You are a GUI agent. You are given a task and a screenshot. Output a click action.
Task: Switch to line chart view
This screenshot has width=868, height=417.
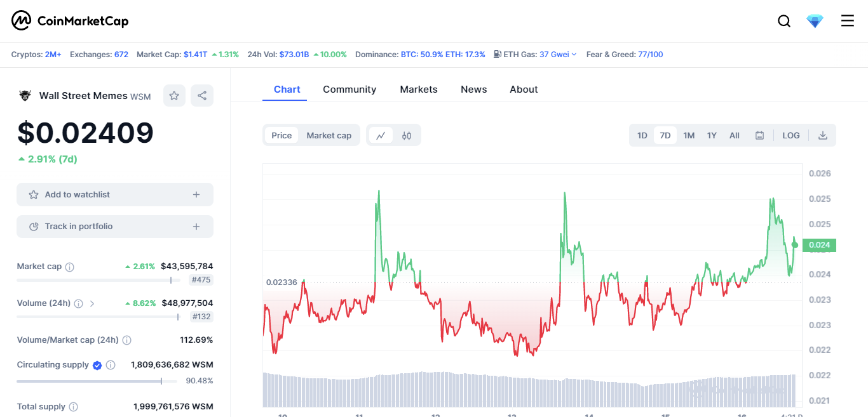[381, 135]
